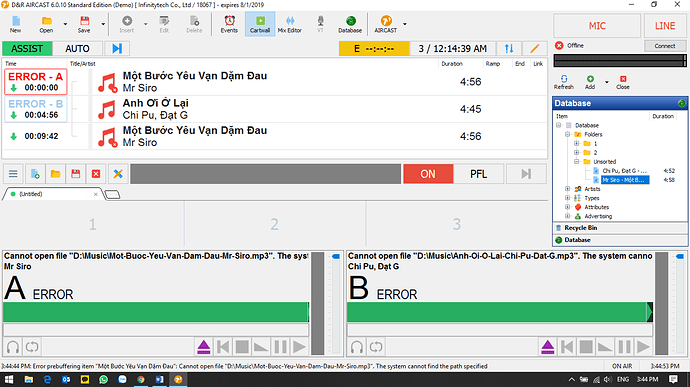Expand folder 1 in database tree

coord(576,144)
